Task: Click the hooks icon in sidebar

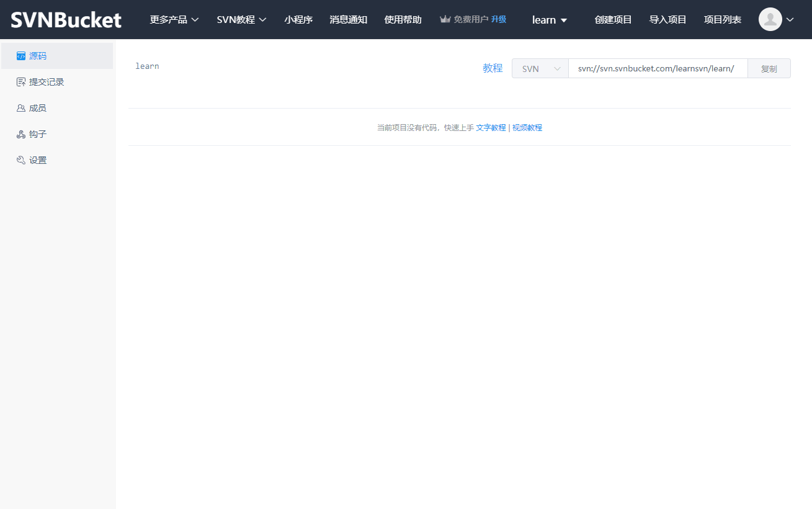Action: [x=21, y=134]
